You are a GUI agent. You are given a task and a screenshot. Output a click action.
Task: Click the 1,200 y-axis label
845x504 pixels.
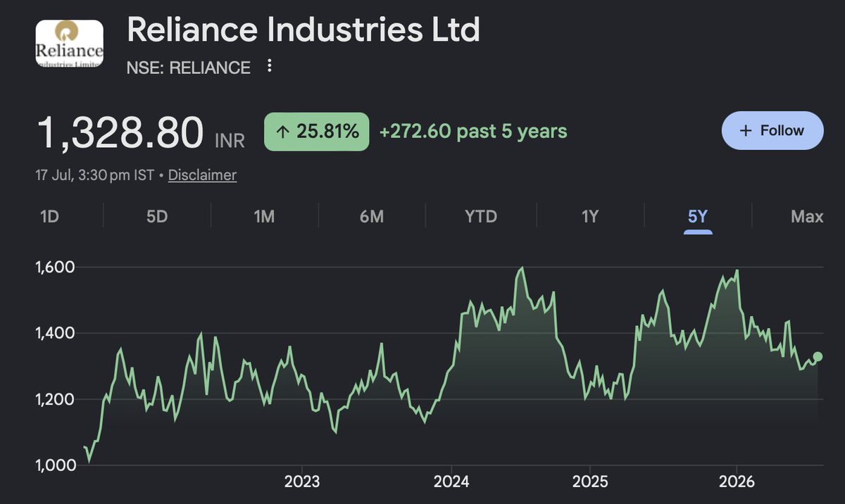coord(56,399)
